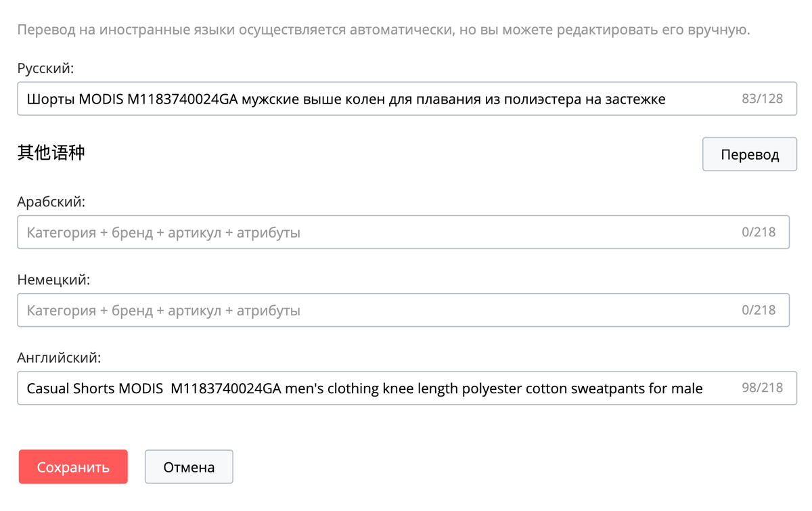812x511 pixels.
Task: Click the German field 0/218 counter
Action: click(x=759, y=310)
